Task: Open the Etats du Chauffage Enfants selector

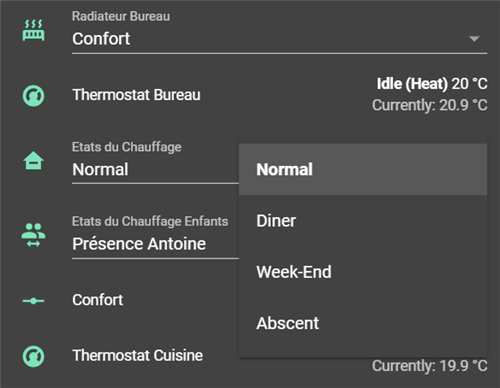Action: [x=155, y=237]
